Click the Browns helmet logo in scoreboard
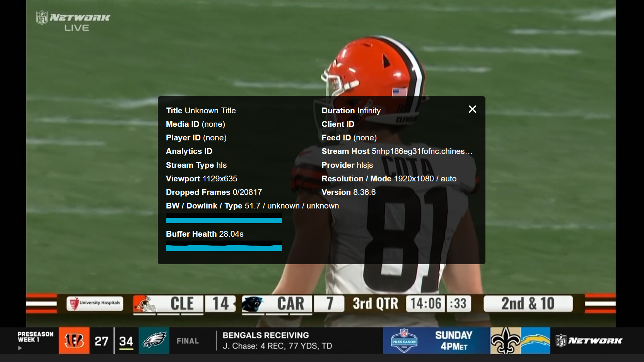 144,304
